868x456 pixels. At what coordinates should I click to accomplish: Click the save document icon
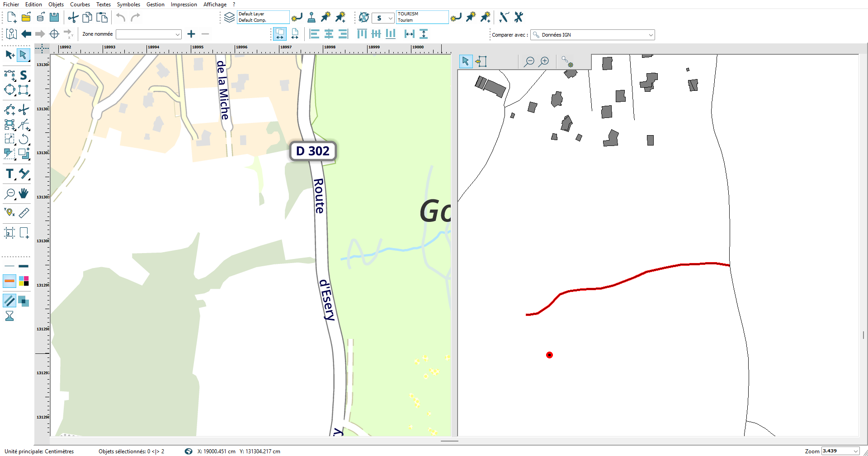pyautogui.click(x=54, y=18)
